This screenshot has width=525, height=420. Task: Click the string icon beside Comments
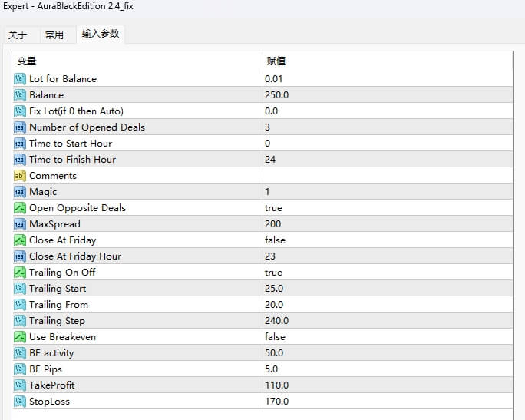click(20, 176)
